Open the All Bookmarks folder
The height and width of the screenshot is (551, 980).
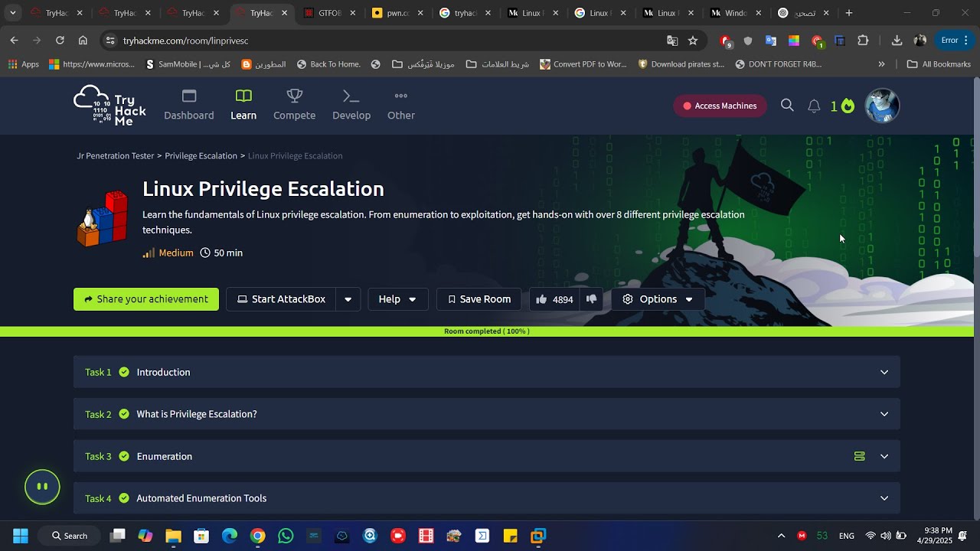point(939,64)
